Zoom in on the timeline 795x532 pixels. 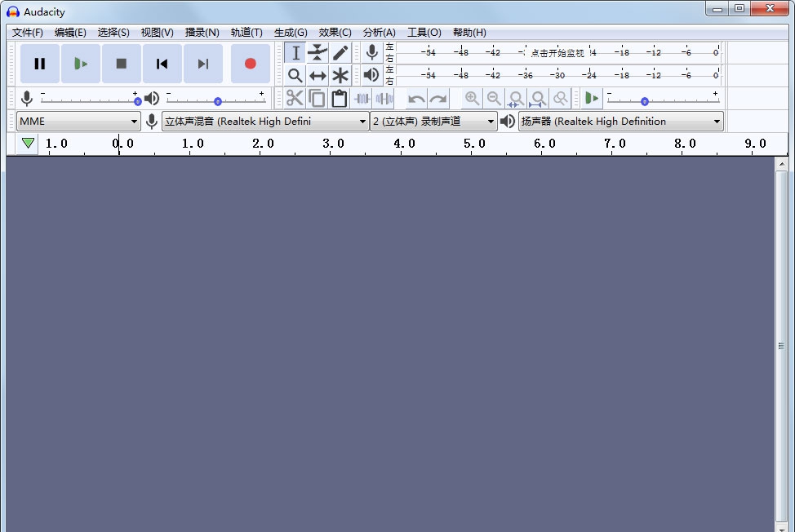pos(472,98)
